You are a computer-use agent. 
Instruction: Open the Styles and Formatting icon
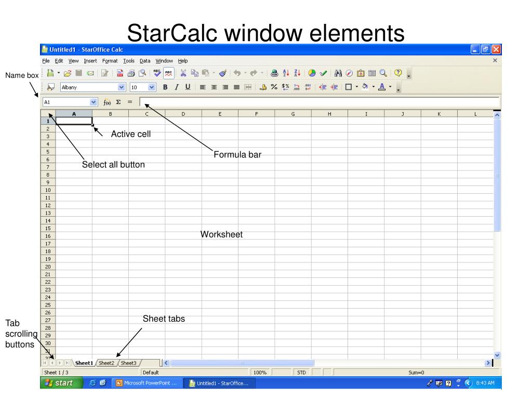coord(50,87)
